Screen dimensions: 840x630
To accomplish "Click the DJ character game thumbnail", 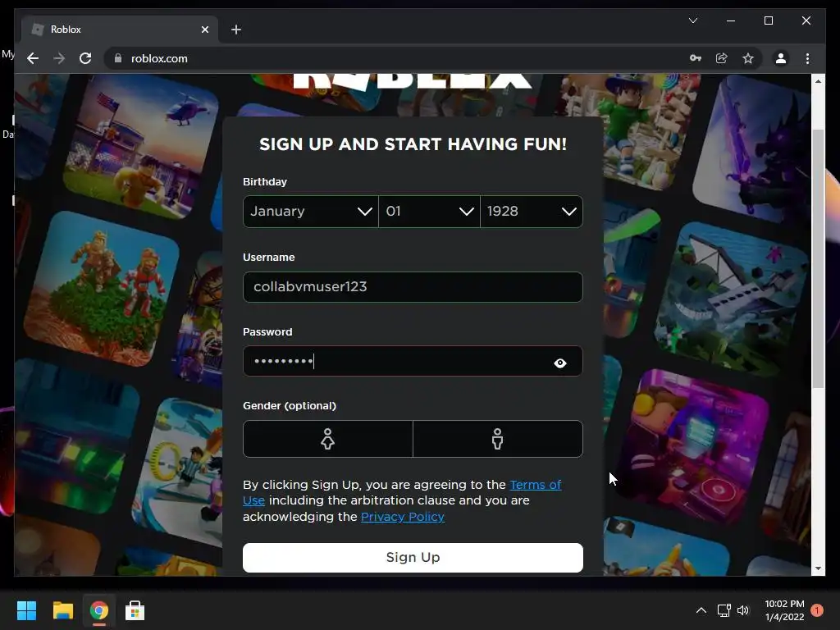I will (693, 447).
